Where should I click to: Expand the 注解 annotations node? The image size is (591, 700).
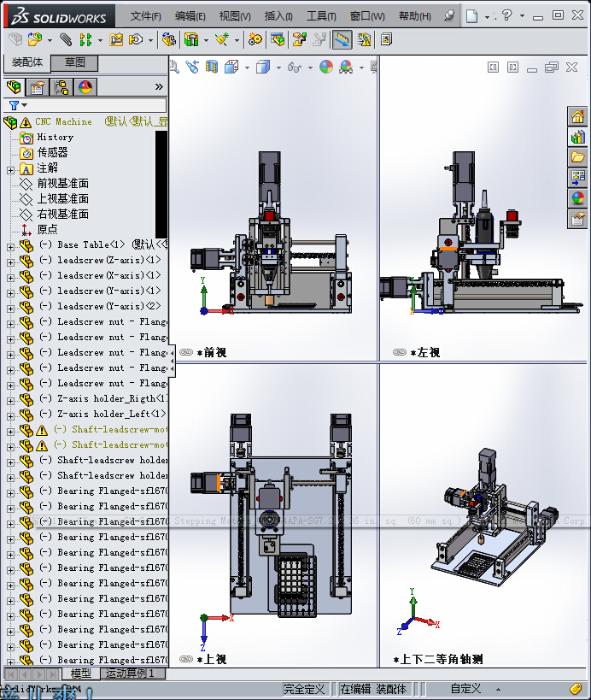pos(10,170)
